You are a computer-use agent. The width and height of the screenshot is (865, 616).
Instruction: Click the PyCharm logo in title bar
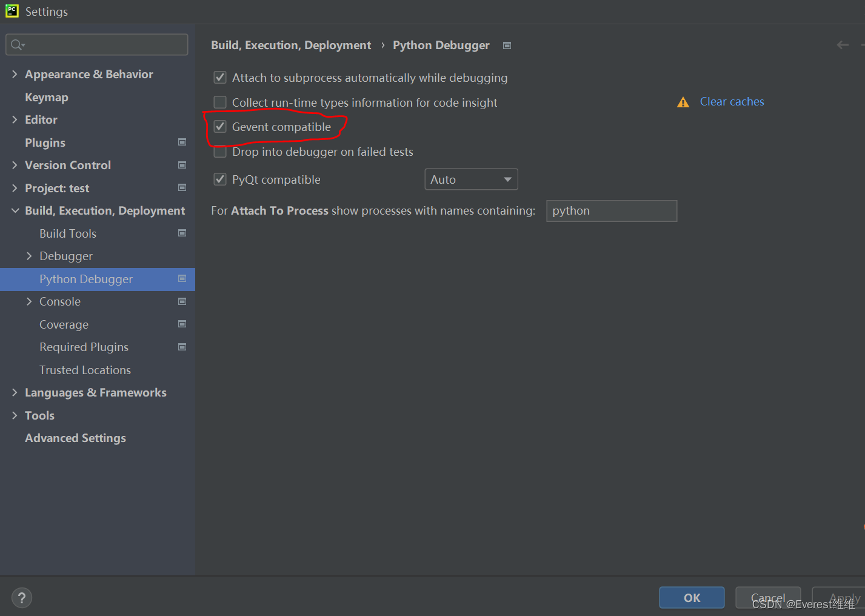pyautogui.click(x=12, y=11)
